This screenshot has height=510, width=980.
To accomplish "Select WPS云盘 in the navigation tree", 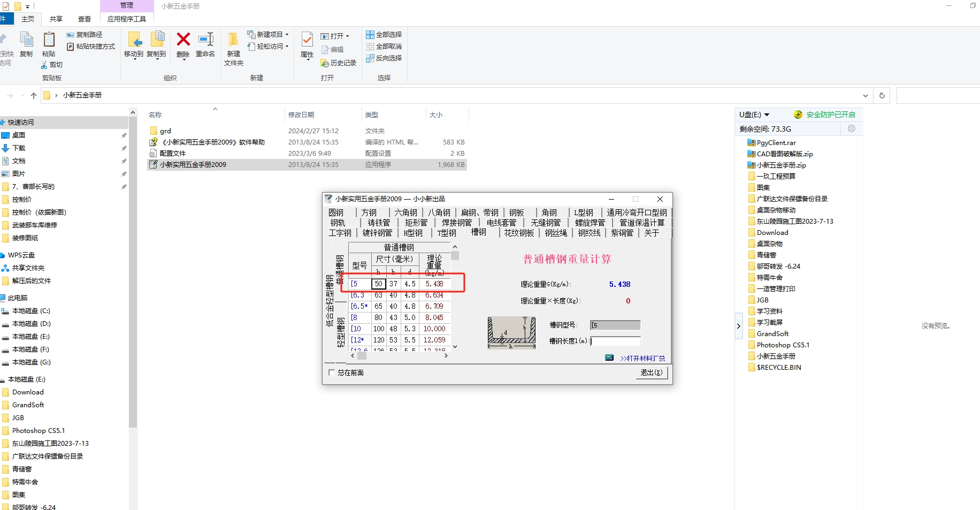I will [x=21, y=255].
